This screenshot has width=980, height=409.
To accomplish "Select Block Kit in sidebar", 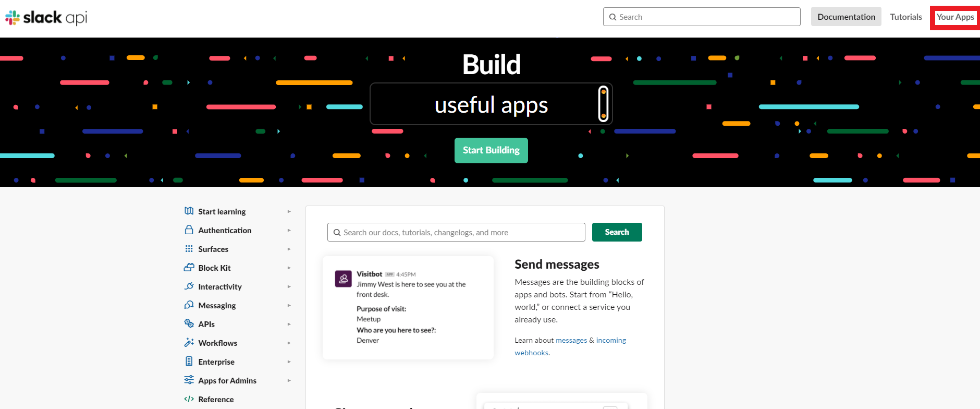I will click(x=214, y=268).
